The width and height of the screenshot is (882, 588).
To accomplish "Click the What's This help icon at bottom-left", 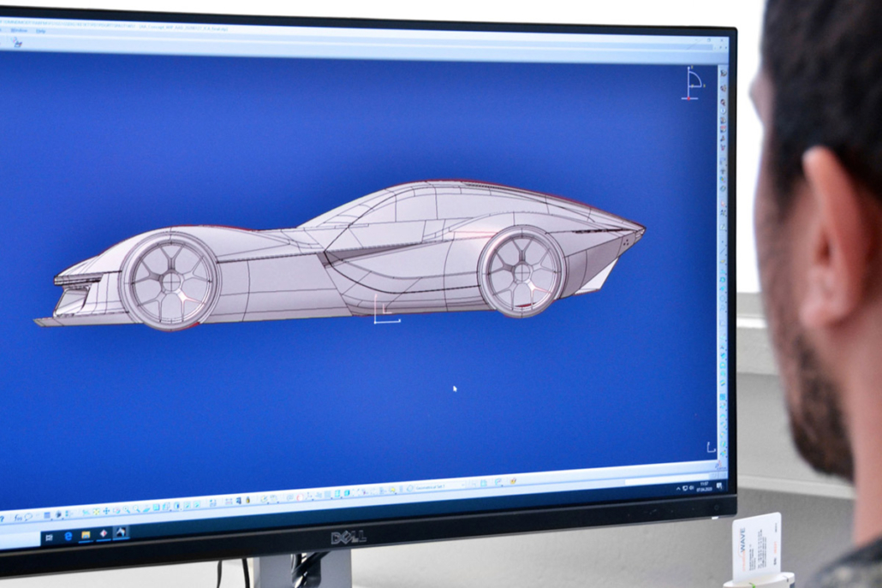I will coord(3,519).
